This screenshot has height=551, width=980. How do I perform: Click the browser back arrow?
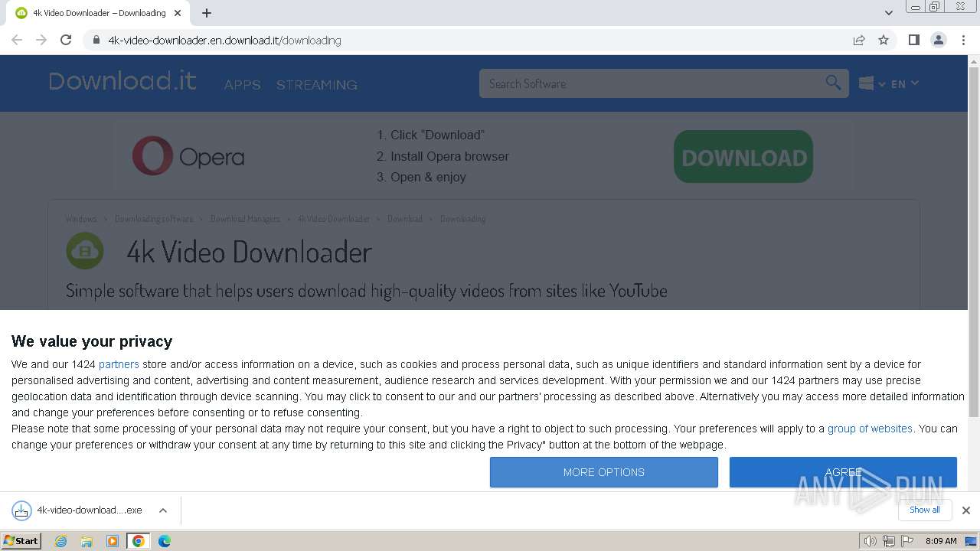17,40
